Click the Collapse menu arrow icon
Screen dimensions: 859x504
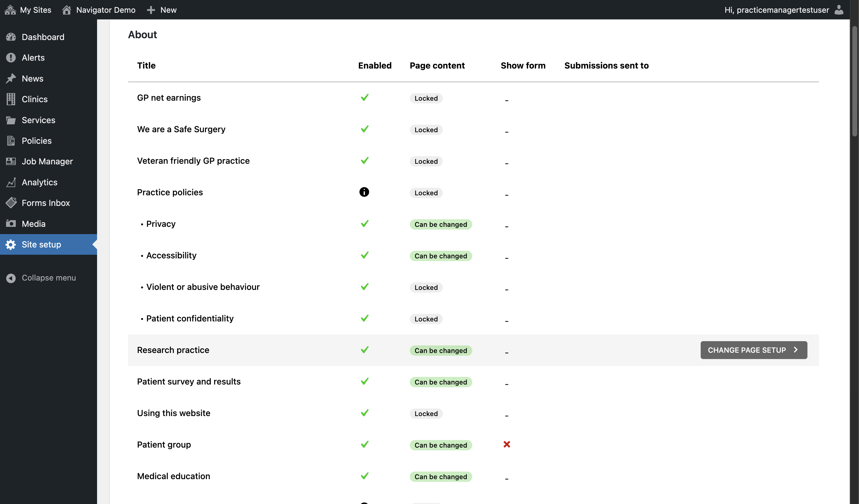click(x=11, y=278)
